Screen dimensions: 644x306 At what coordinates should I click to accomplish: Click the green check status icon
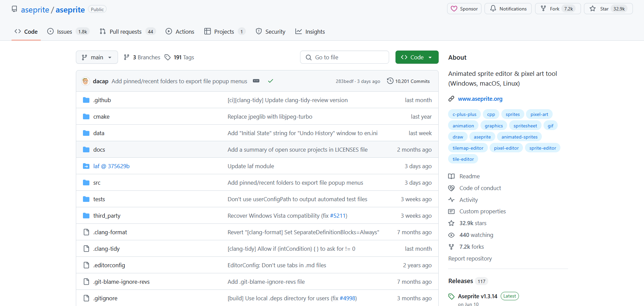(270, 81)
